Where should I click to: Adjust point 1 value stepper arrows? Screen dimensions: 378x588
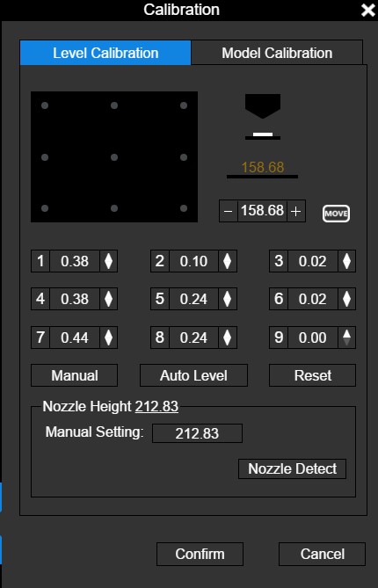click(x=109, y=261)
